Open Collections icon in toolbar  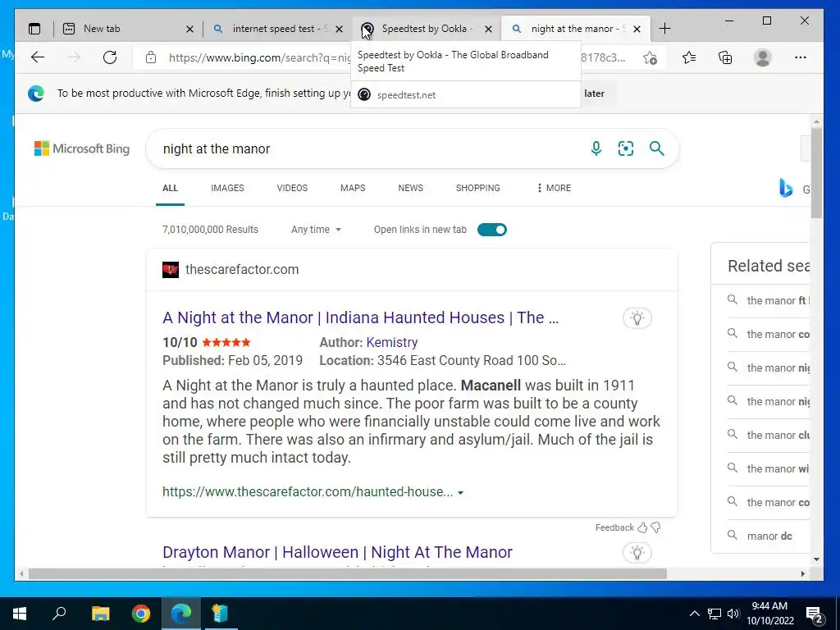[725, 57]
